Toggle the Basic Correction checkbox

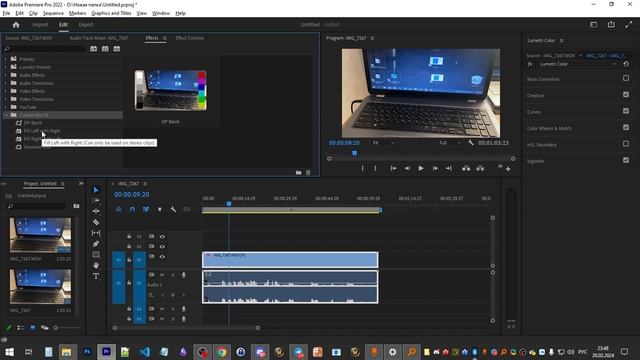point(626,78)
